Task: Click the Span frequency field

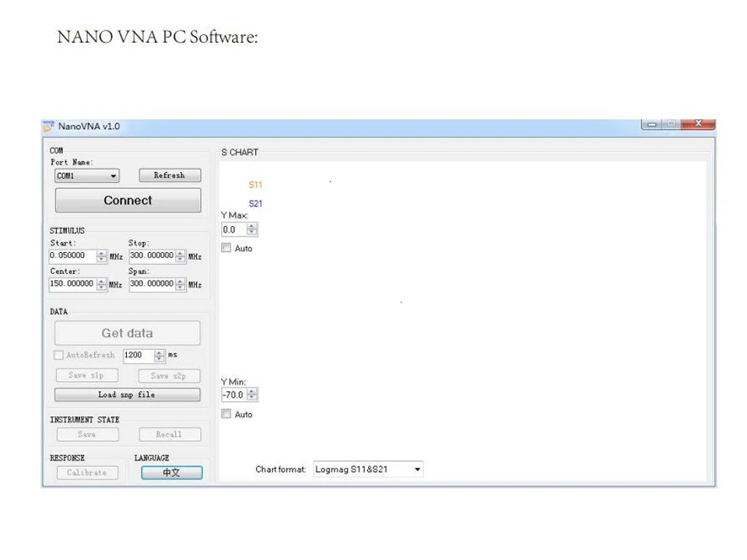Action: pos(152,284)
